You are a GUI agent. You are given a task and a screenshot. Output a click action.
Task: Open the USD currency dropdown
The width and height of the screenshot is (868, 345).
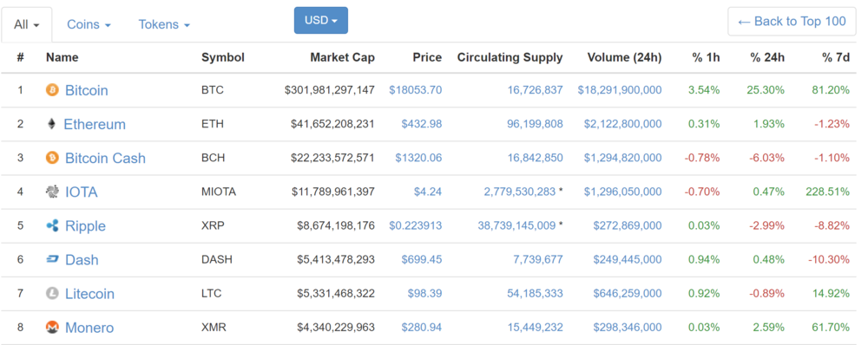(x=321, y=21)
